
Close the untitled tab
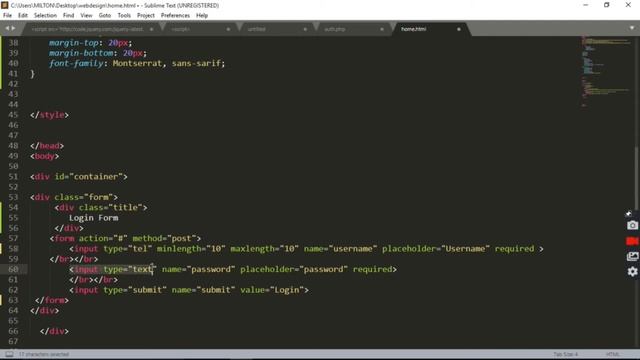pyautogui.click(x=305, y=29)
